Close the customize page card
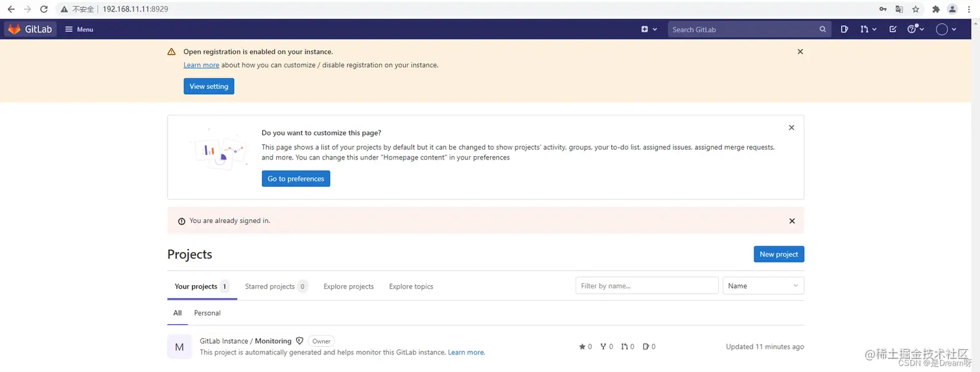980x372 pixels. [x=791, y=128]
